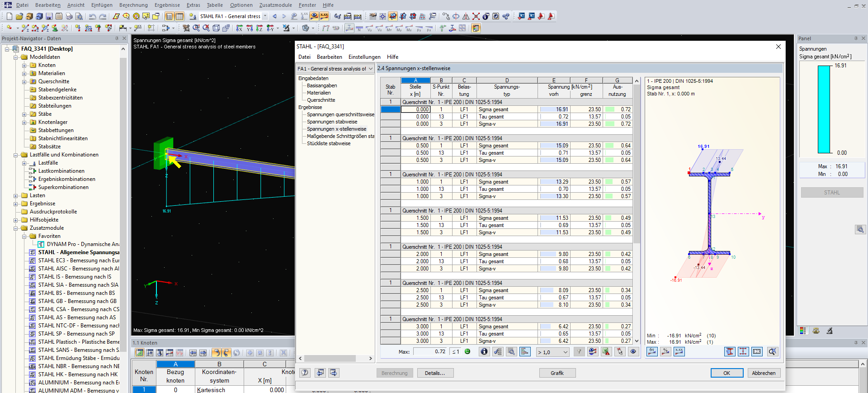Click the eye view-mode icon in dialog
Image resolution: width=868 pixels, height=393 pixels.
(633, 351)
